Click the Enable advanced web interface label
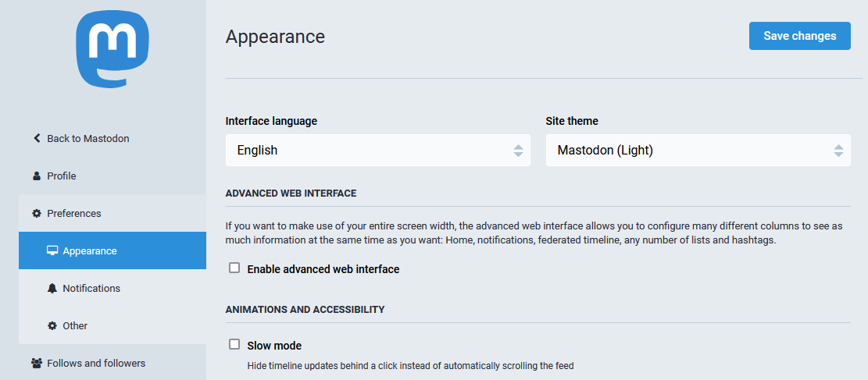This screenshot has width=868, height=380. click(323, 269)
